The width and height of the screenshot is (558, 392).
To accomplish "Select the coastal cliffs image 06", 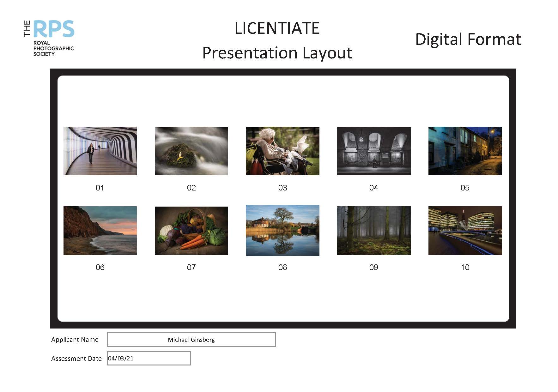I will point(100,231).
